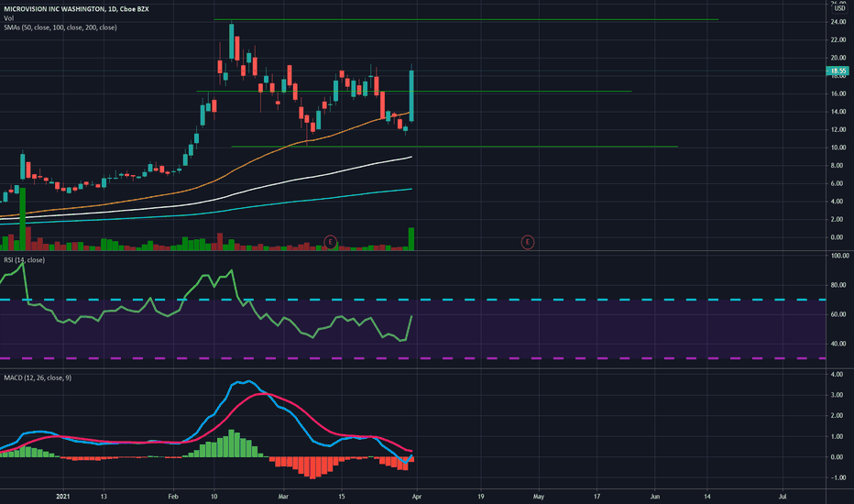Click the May label on the time axis

pos(539,497)
